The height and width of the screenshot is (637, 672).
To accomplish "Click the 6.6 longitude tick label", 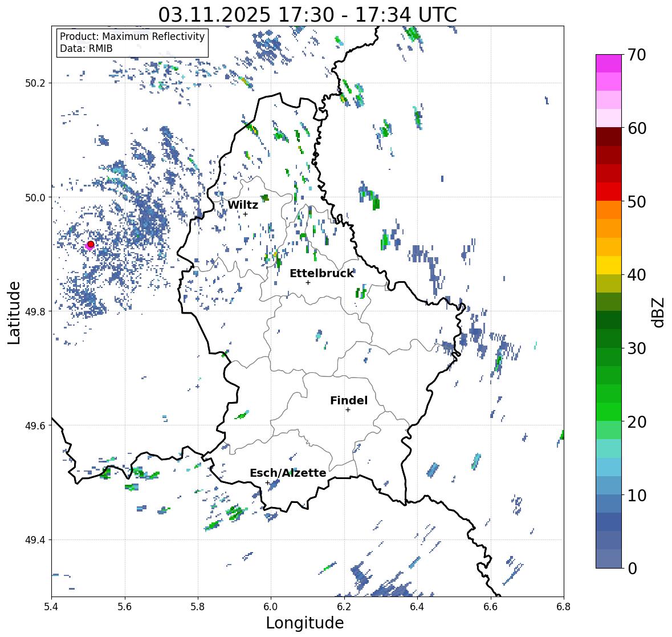I will (491, 607).
